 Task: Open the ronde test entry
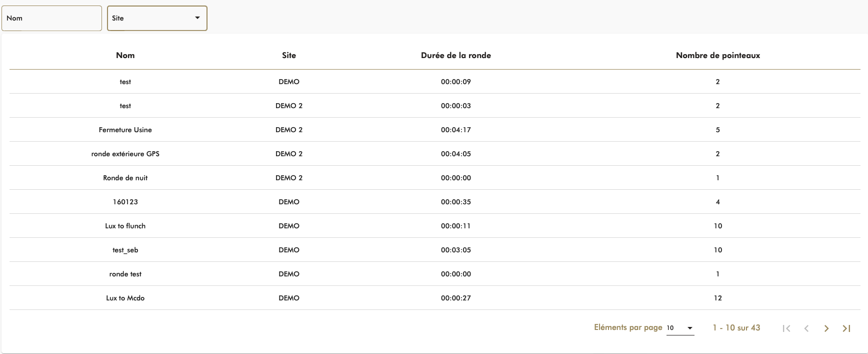(125, 274)
